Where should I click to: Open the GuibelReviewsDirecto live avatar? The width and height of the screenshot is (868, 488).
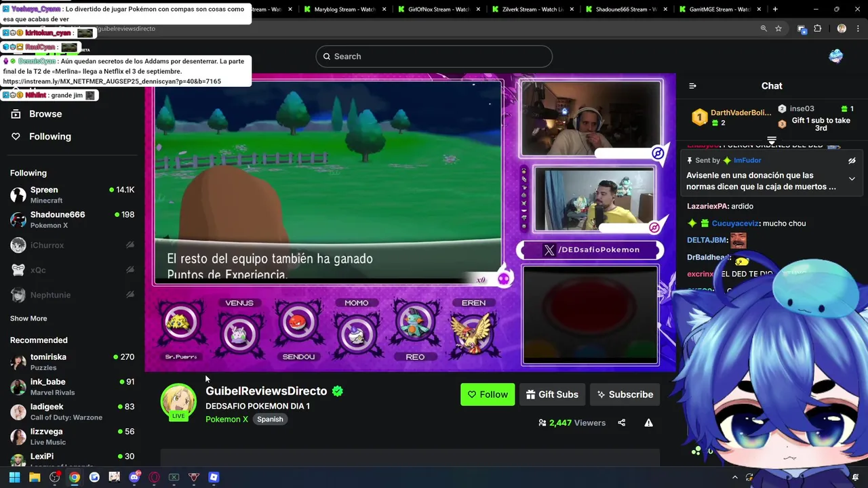click(x=178, y=401)
